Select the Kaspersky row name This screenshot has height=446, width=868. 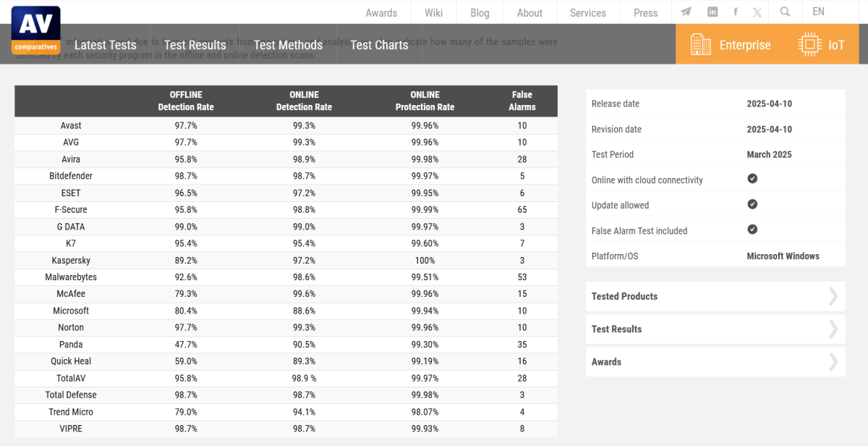pyautogui.click(x=71, y=260)
